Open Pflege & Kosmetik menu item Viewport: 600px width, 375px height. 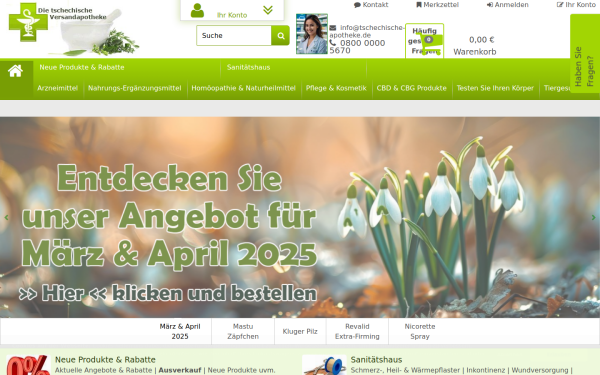(336, 88)
